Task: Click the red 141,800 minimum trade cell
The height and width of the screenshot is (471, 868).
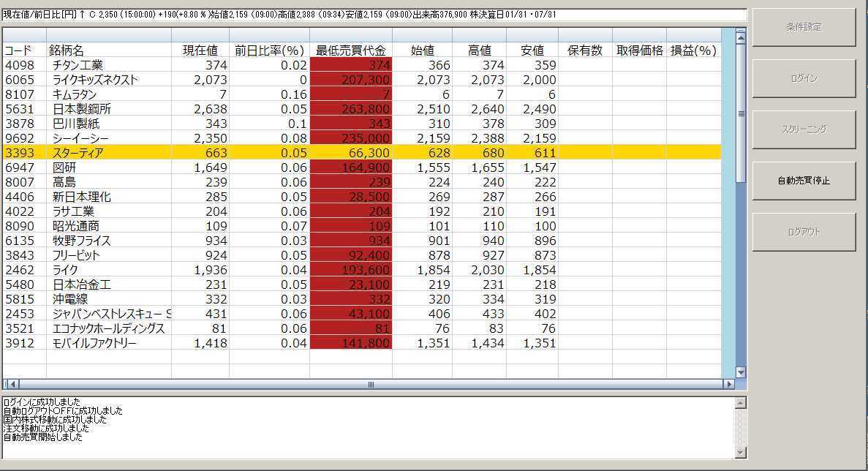Action: coord(351,343)
